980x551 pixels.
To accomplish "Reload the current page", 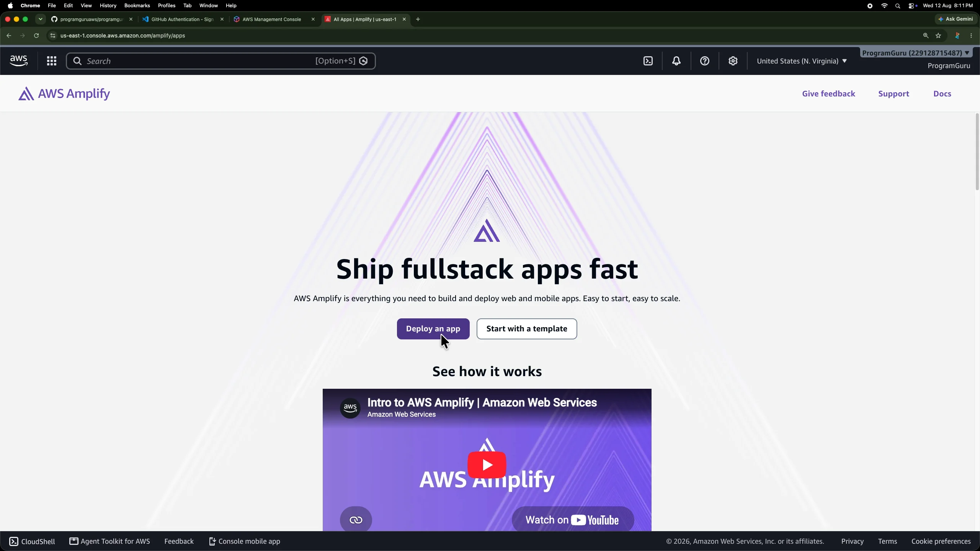I will [x=36, y=36].
